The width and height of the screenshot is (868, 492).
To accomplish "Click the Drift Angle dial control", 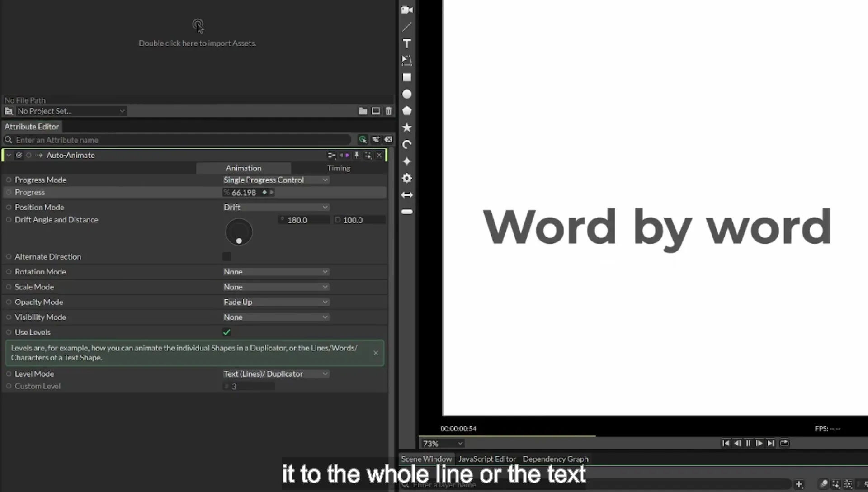I will (239, 232).
